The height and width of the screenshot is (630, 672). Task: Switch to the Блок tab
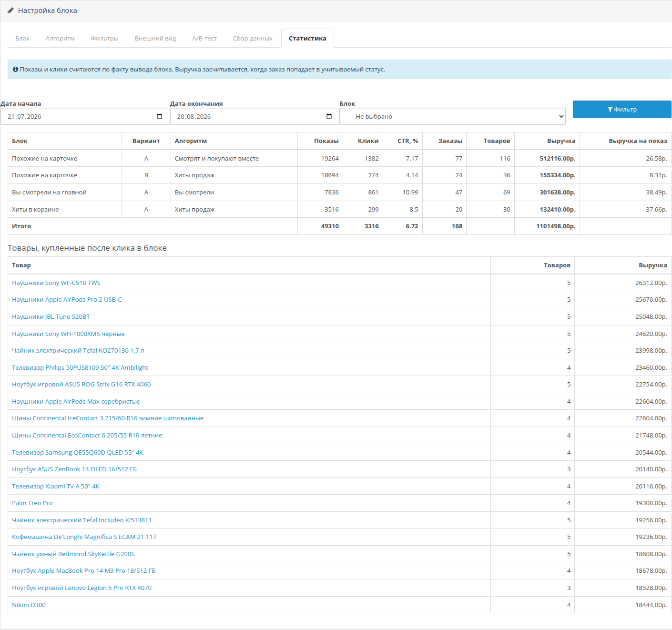tap(22, 39)
